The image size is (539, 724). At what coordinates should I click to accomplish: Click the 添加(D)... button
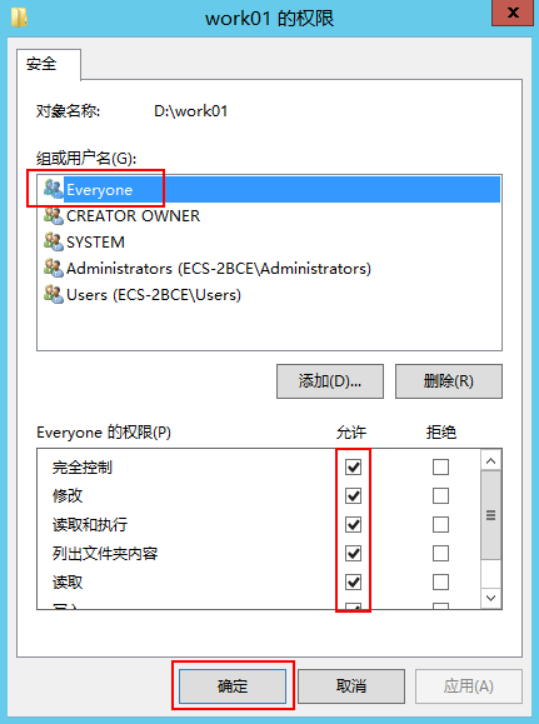tap(330, 381)
